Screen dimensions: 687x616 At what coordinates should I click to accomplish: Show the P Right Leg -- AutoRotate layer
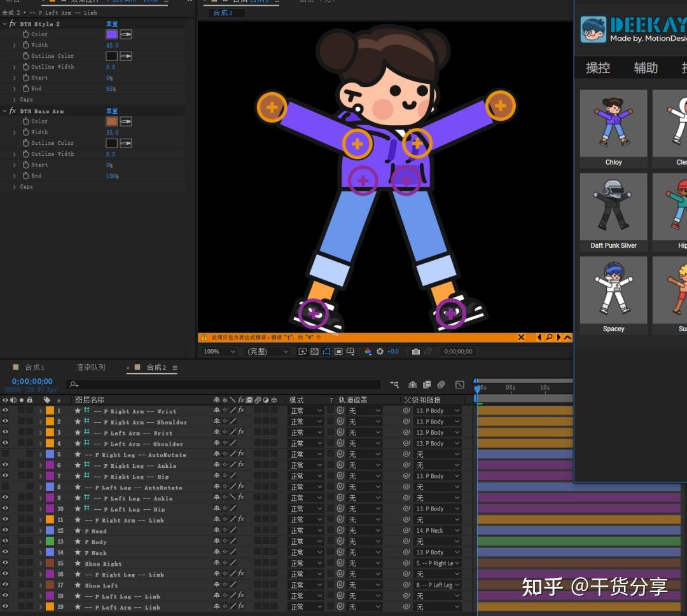click(x=5, y=455)
